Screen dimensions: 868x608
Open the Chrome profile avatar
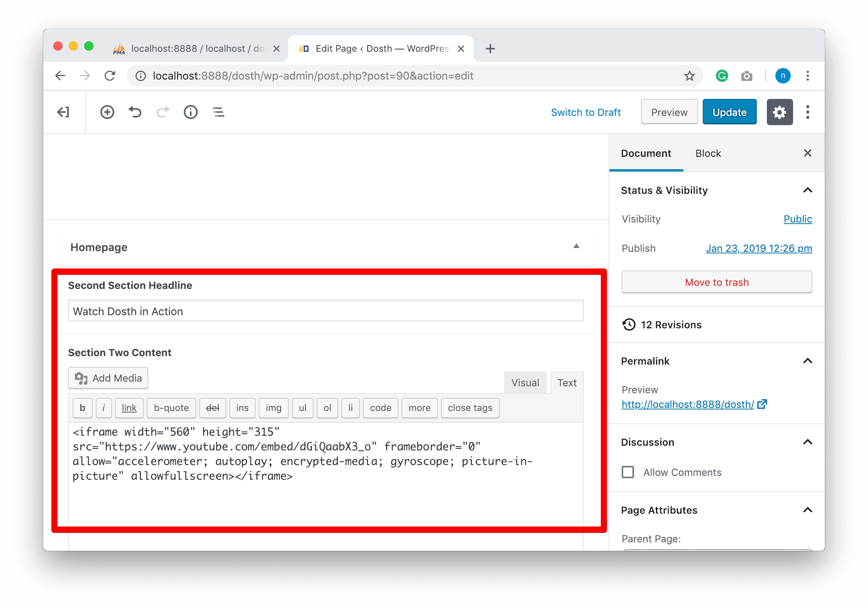[783, 76]
